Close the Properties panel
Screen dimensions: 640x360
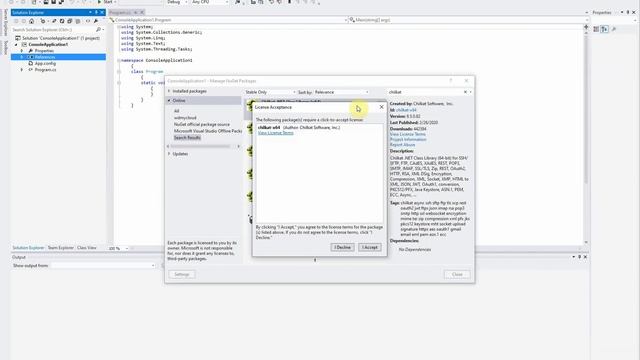pos(634,12)
